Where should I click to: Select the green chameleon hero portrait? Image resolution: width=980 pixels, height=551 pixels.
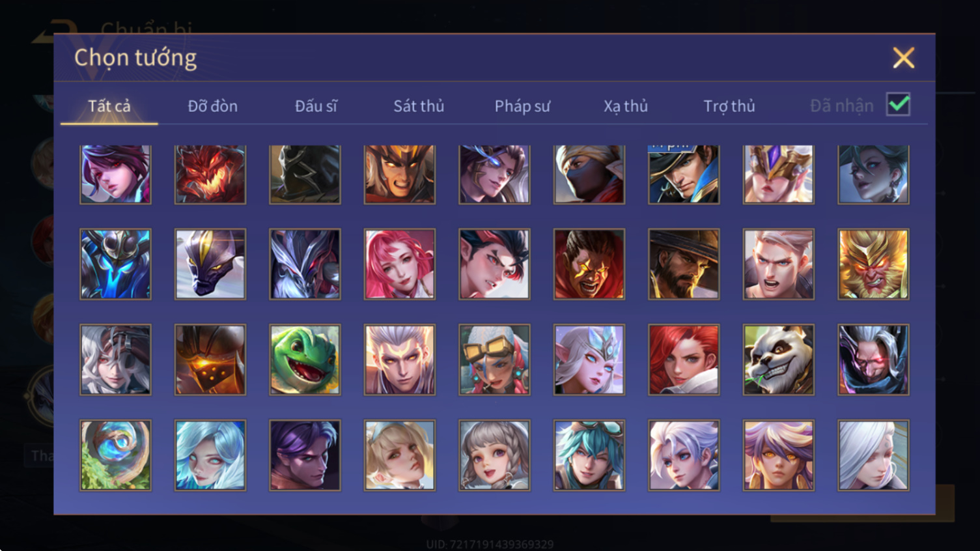tap(305, 360)
